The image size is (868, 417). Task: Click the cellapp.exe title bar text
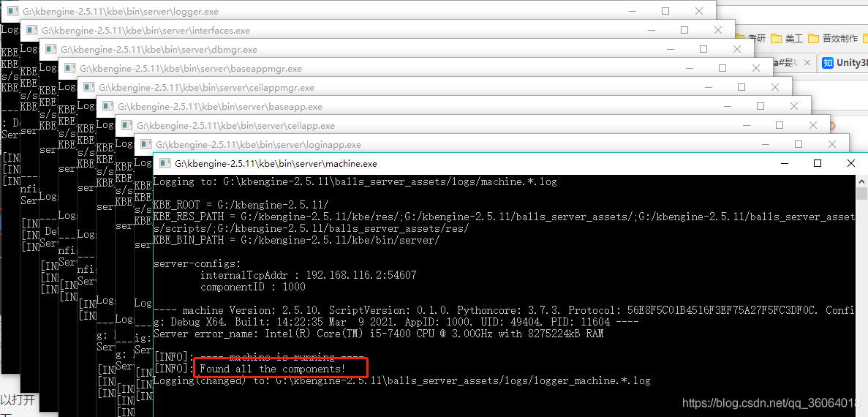235,126
